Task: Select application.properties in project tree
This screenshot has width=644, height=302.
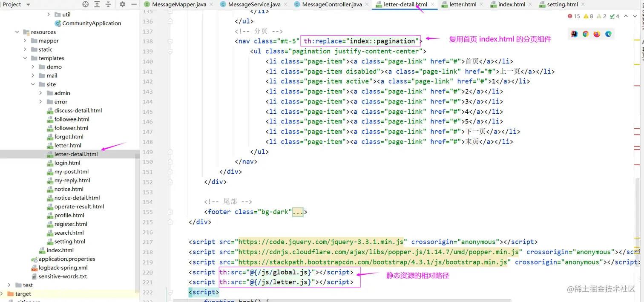Action: click(67, 259)
